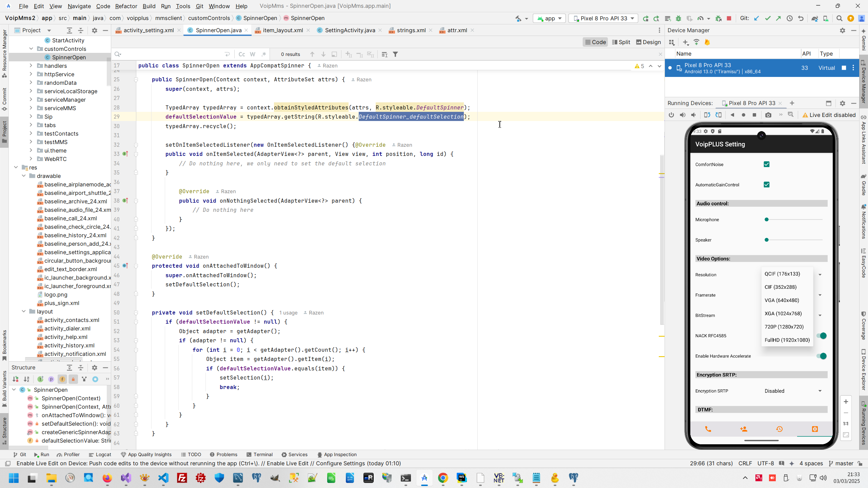Toggle Enable Hardware Accelerate switch
This screenshot has height=488, width=868.
821,356
